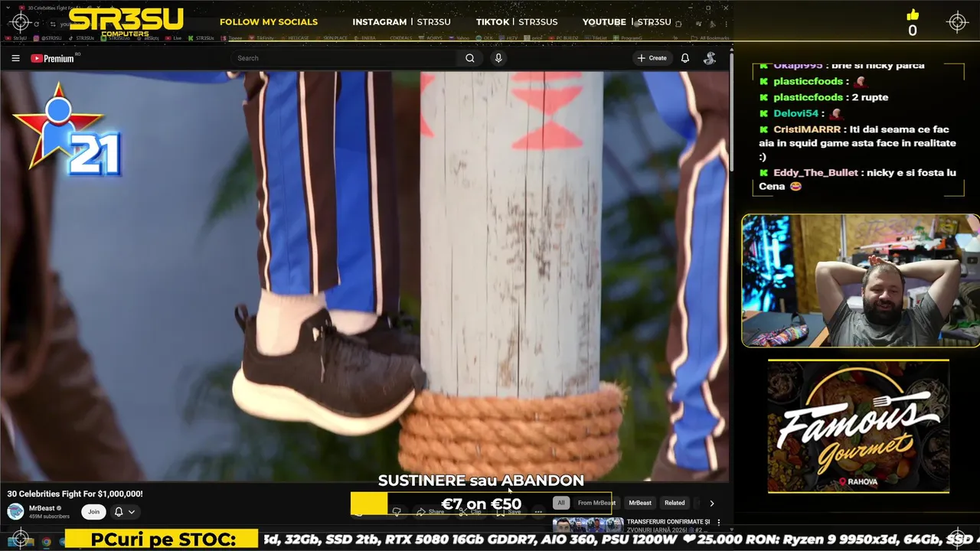This screenshot has width=980, height=551.
Task: Open the Str3sU bookmark
Action: pyautogui.click(x=16, y=37)
